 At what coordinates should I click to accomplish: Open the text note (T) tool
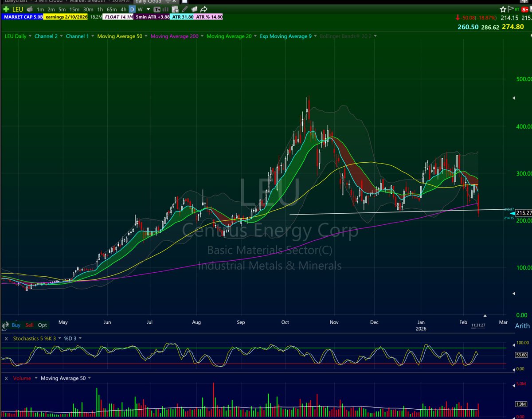pos(157,9)
